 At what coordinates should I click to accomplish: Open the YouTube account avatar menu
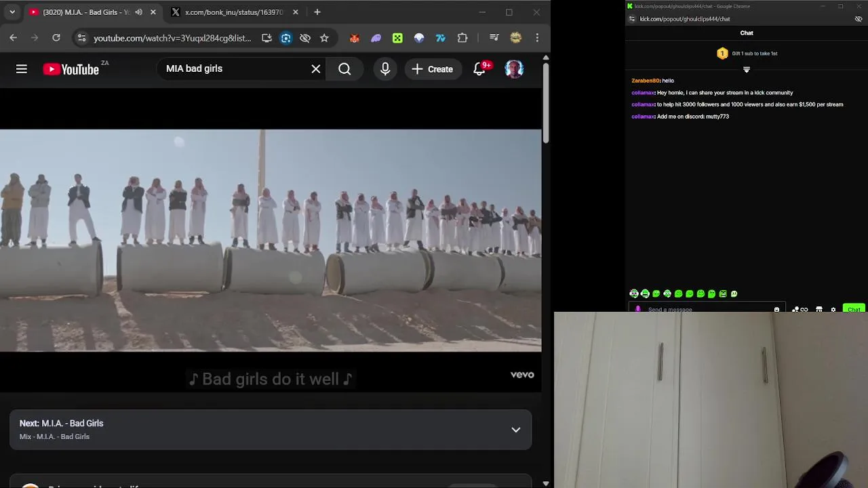point(514,68)
